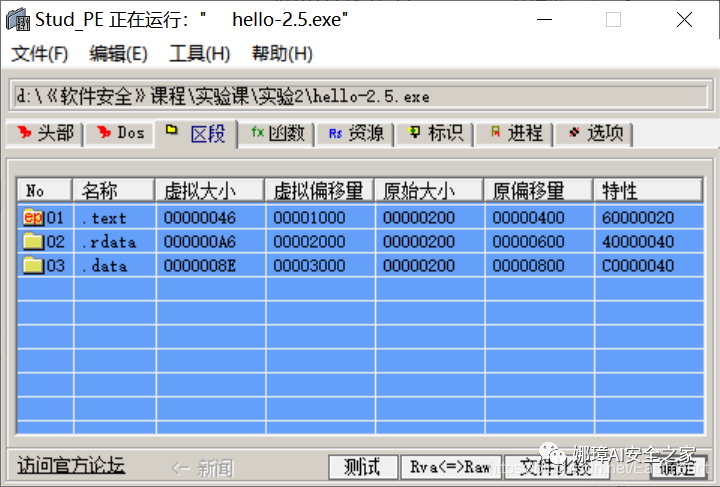Switch to the 头部 tab
The image size is (720, 487).
45,134
